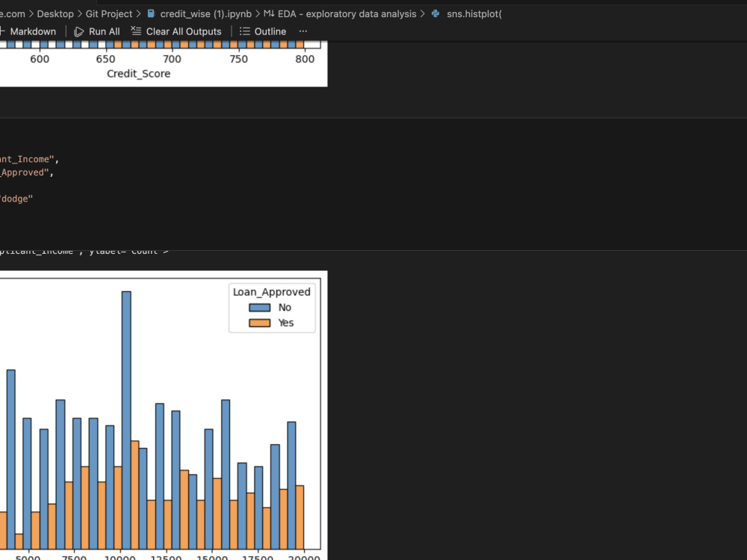Viewport: 747px width, 560px height.
Task: Add a Markdown cell
Action: pyautogui.click(x=28, y=31)
